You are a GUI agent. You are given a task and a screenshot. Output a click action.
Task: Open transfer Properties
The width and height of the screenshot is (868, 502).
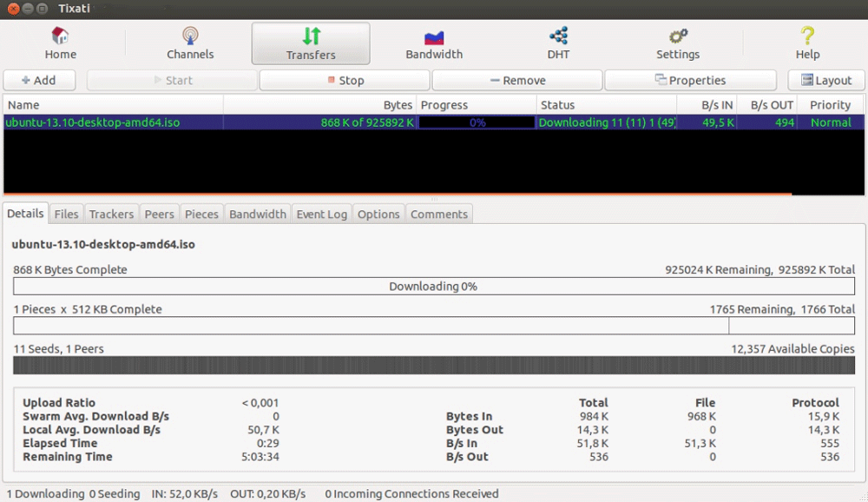pos(690,81)
